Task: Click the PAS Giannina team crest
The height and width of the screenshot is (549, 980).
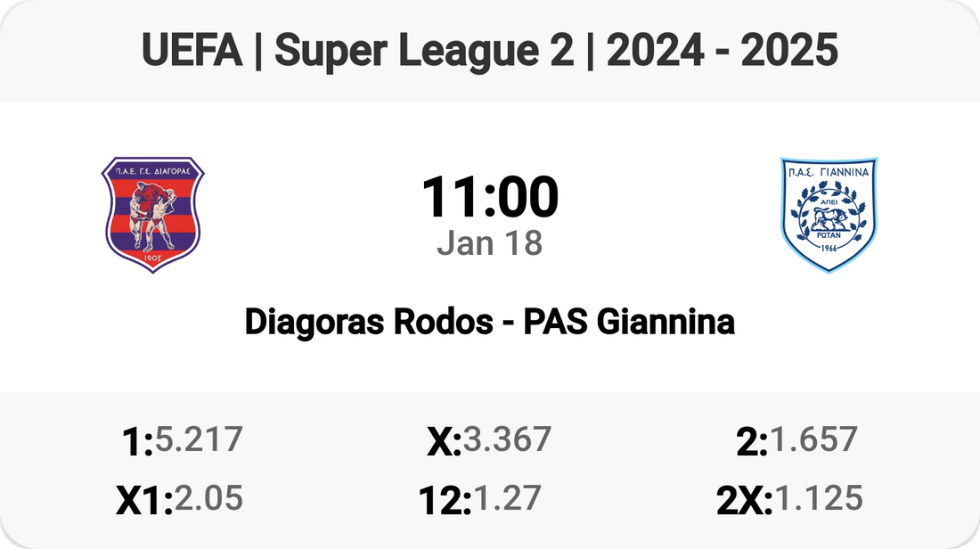Action: click(829, 214)
